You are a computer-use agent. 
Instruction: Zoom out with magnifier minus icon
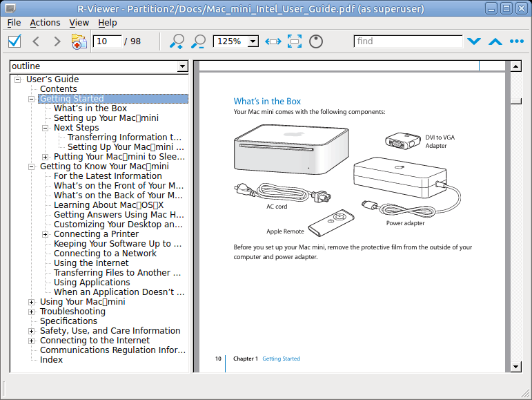199,41
